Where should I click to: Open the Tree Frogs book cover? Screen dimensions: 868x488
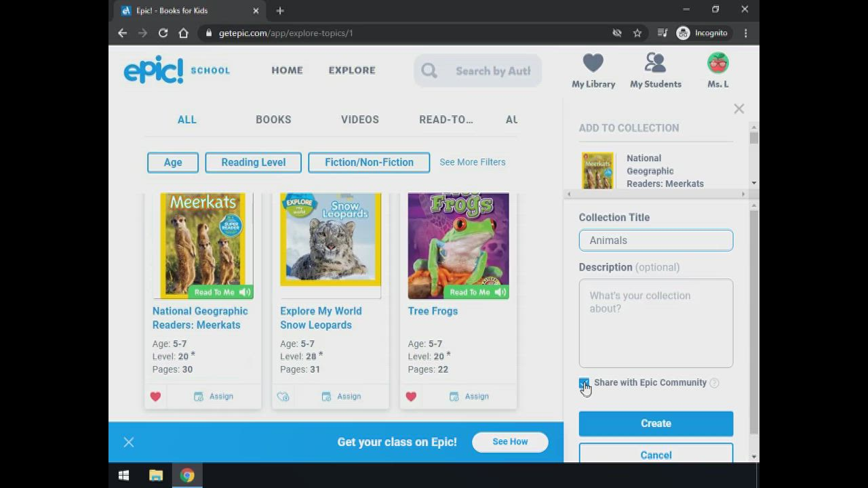pos(458,245)
